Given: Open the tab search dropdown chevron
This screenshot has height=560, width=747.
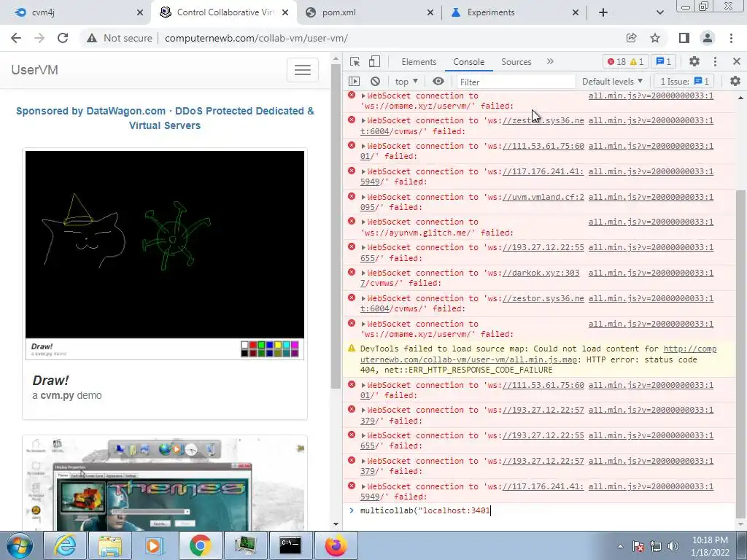Looking at the screenshot, I should pyautogui.click(x=659, y=12).
